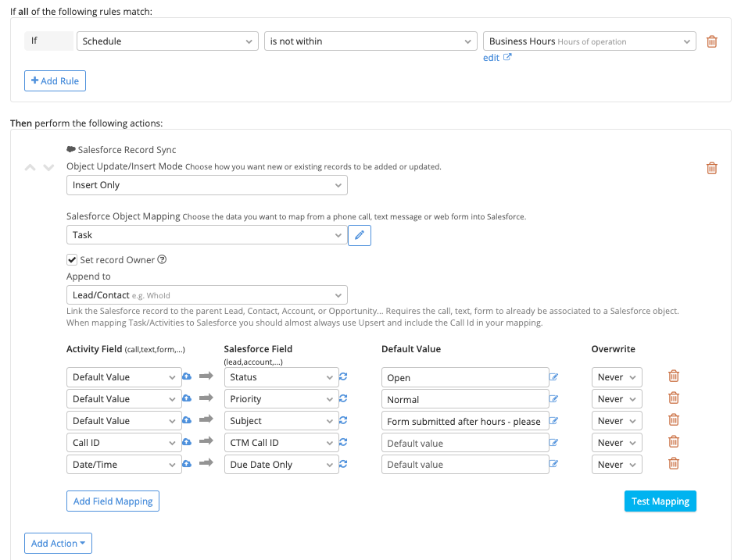Open the Schedule rule type dropdown
The width and height of the screenshot is (741, 560).
click(167, 41)
